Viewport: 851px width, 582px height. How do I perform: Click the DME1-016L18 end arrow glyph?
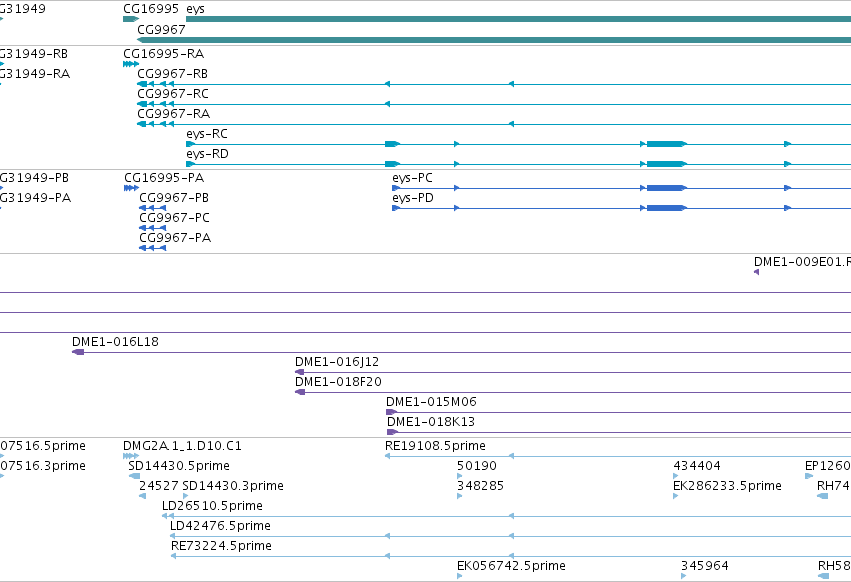[x=78, y=352]
